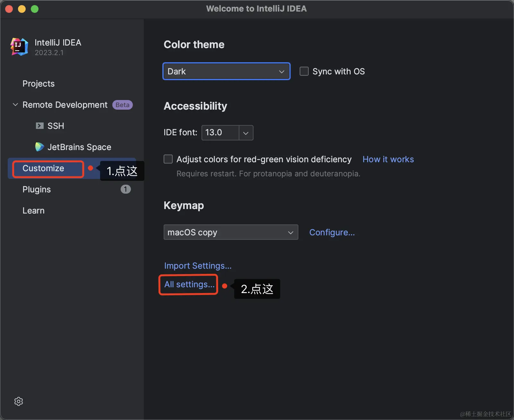Click the Accessibility heading

[195, 106]
